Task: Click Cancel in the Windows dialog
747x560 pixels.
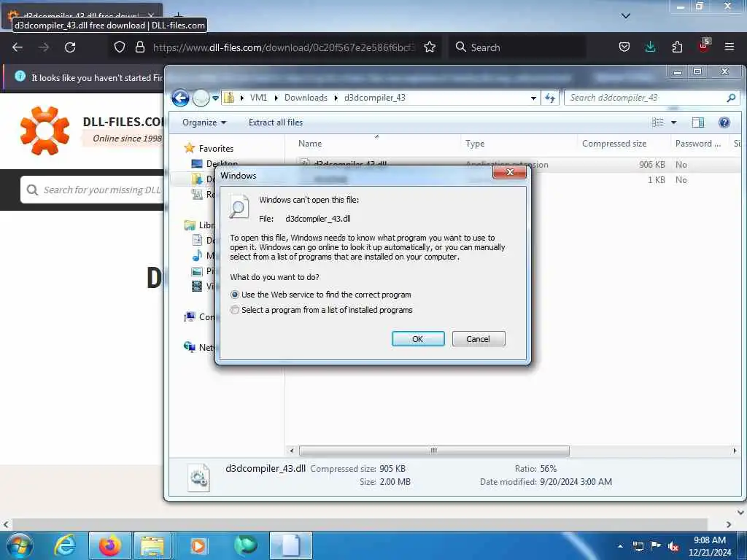Action: click(x=479, y=338)
